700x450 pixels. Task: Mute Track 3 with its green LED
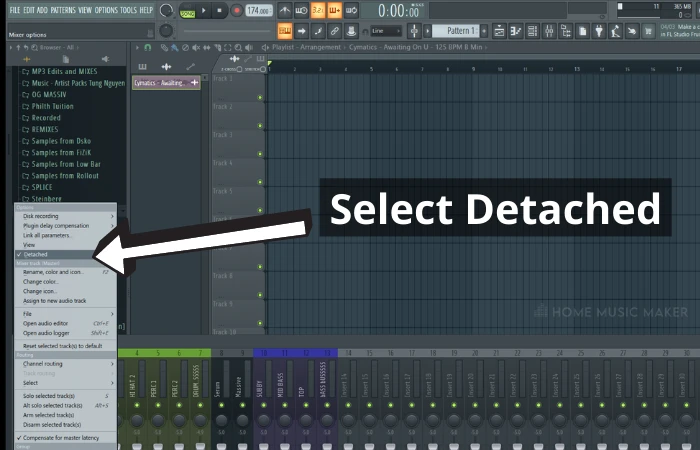[x=260, y=154]
